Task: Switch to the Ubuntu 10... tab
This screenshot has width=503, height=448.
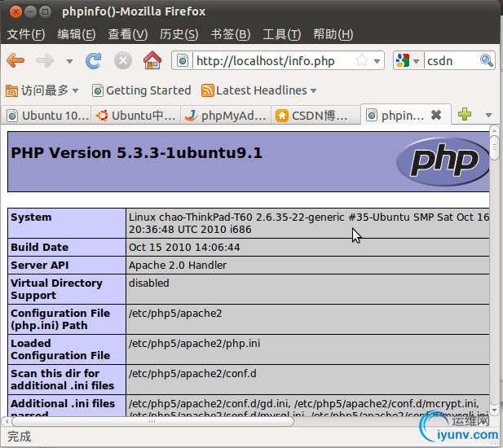Action: pos(46,116)
